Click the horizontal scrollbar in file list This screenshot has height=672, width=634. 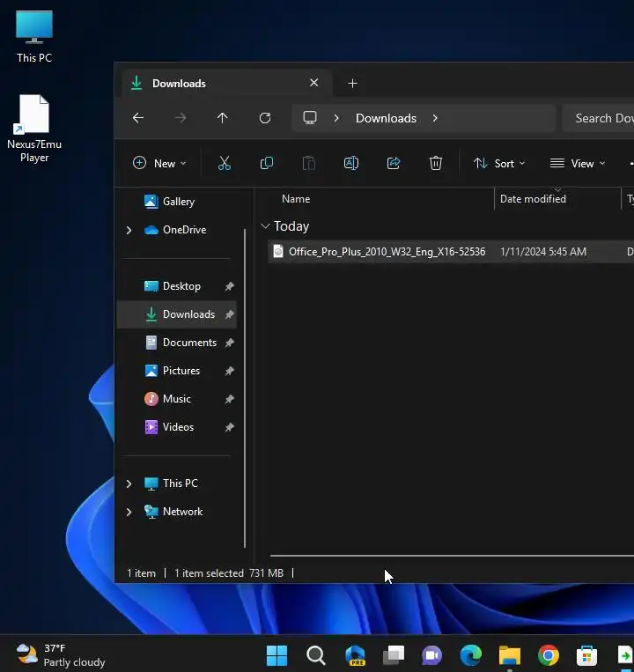[452, 556]
